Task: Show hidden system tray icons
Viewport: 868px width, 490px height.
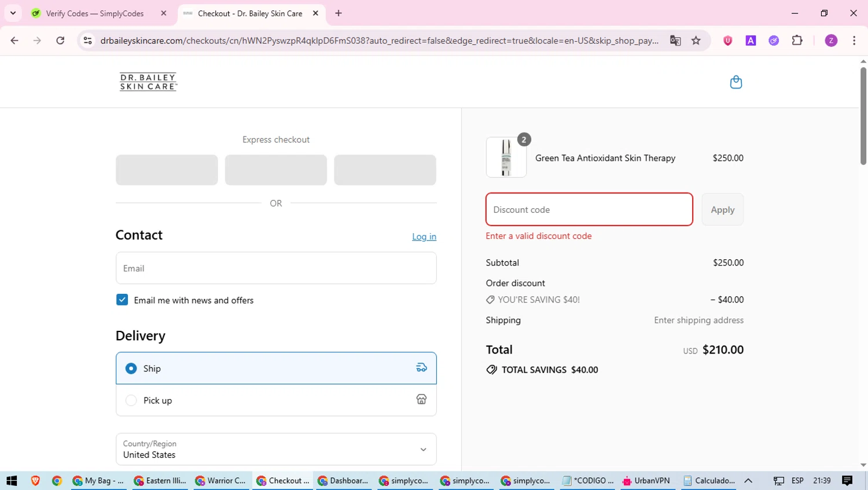Action: click(x=748, y=481)
